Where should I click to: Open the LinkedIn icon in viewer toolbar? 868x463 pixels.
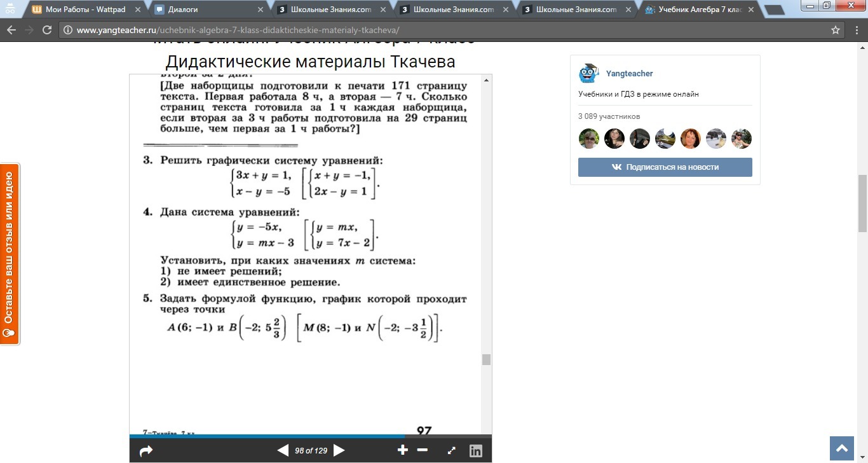[475, 451]
